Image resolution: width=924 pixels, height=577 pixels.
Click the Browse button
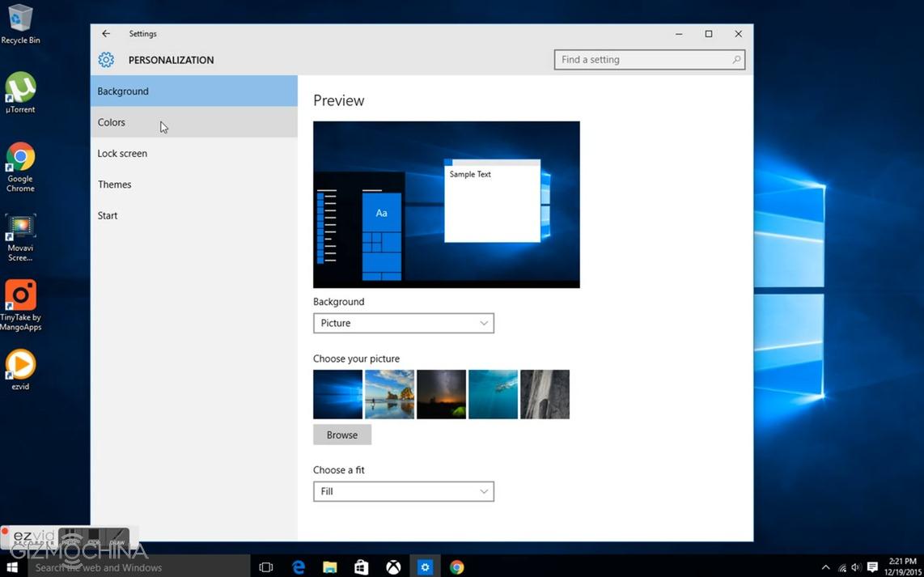click(342, 435)
